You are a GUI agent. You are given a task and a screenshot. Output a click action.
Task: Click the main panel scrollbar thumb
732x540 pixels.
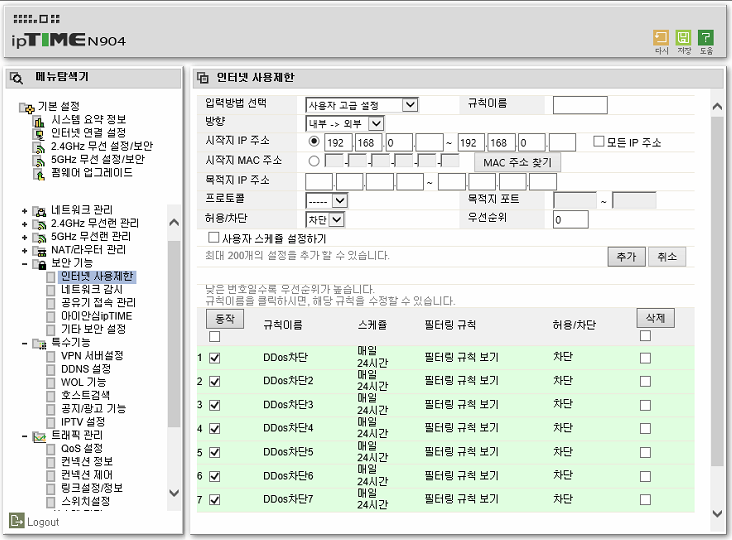coord(717,291)
